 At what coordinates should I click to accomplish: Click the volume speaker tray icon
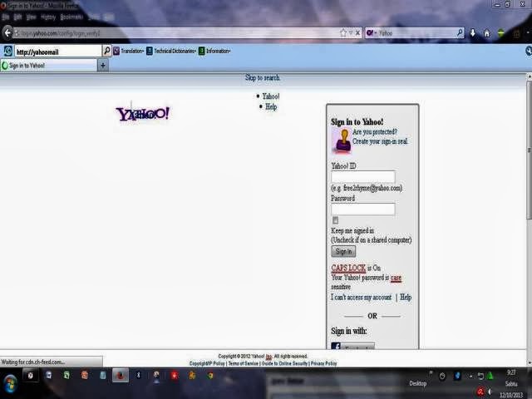point(490,392)
